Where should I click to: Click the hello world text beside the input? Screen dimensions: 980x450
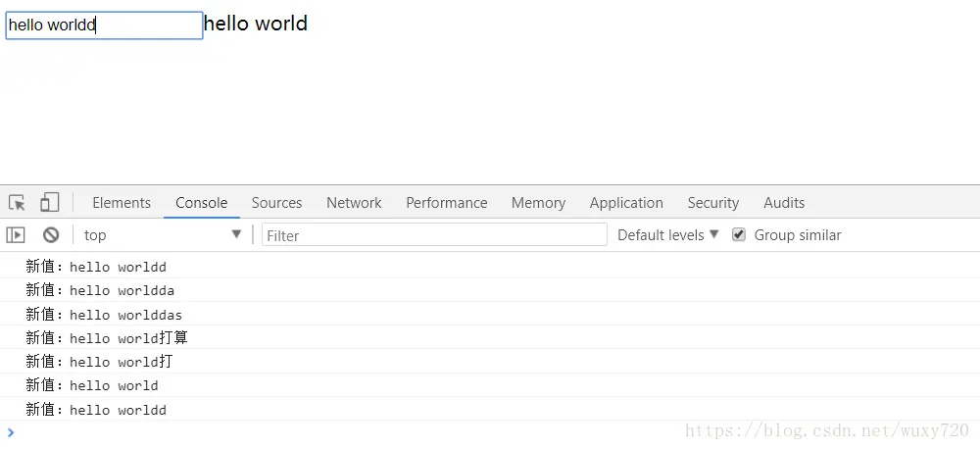point(256,24)
